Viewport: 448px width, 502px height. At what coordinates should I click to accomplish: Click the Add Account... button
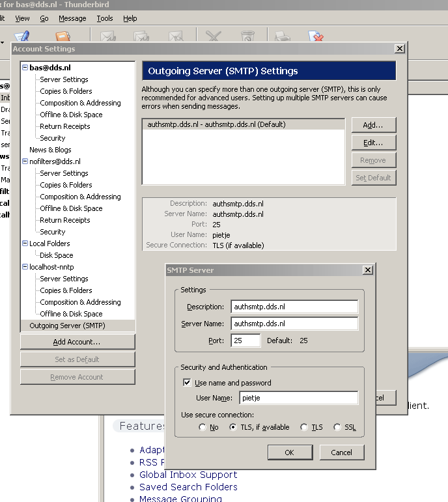pyautogui.click(x=77, y=342)
